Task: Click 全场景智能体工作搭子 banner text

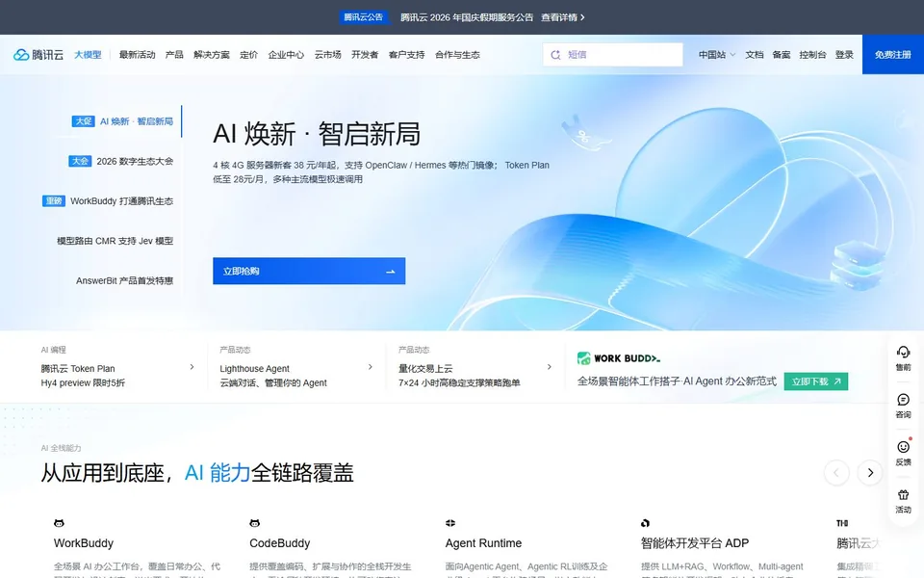Action: (677, 381)
